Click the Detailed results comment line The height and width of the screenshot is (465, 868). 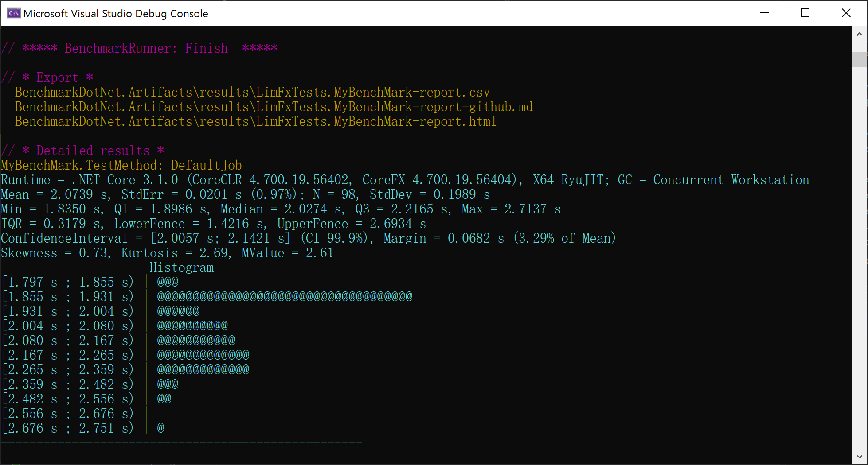[x=83, y=151]
